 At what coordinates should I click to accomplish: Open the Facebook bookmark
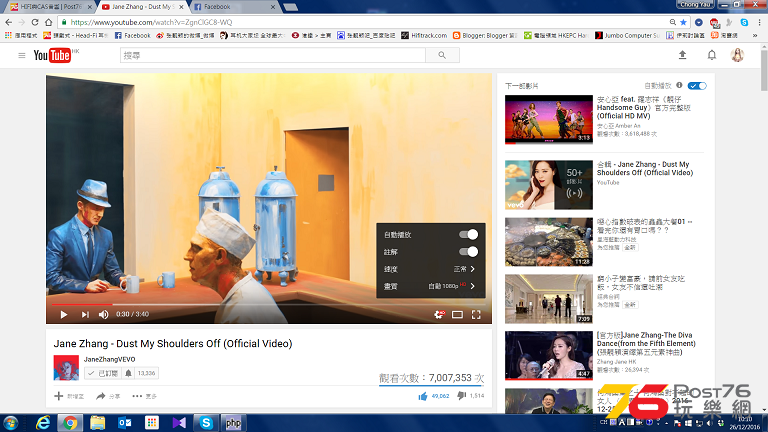coord(132,35)
